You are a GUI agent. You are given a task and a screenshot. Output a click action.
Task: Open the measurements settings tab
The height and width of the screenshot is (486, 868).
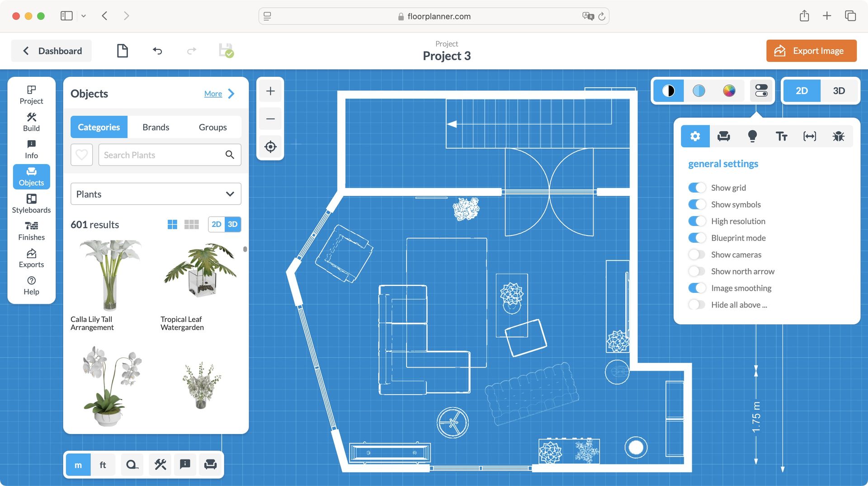click(x=810, y=136)
